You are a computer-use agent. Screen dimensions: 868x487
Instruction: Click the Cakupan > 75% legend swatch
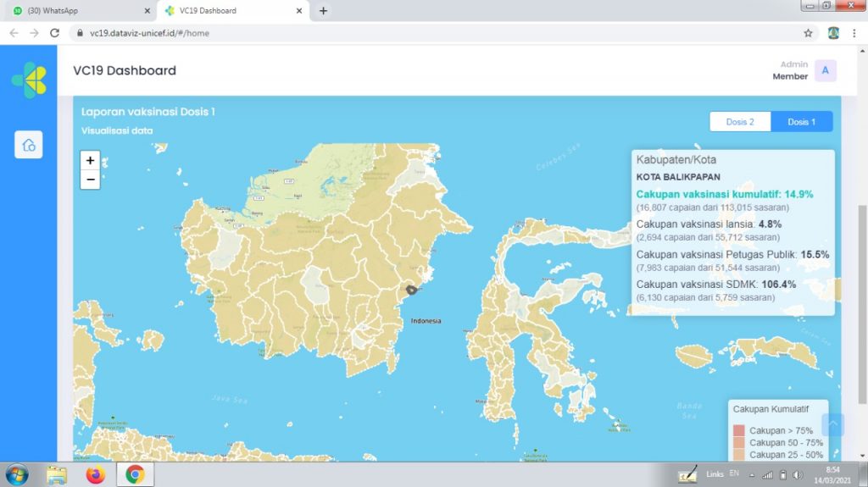tap(739, 430)
